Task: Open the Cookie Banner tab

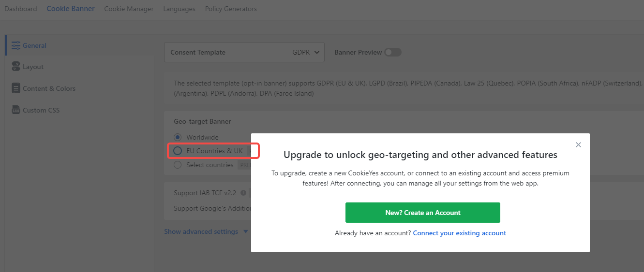Action: (71, 9)
